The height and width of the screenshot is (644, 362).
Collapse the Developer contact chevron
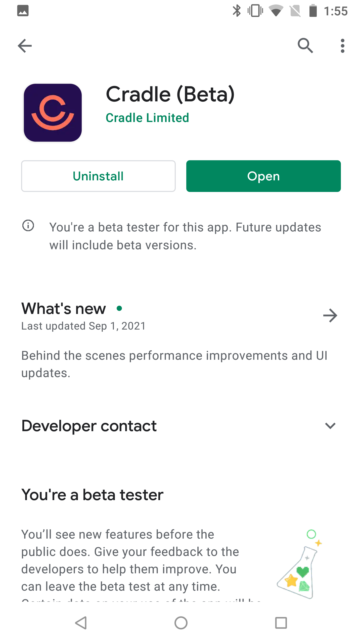(x=330, y=426)
